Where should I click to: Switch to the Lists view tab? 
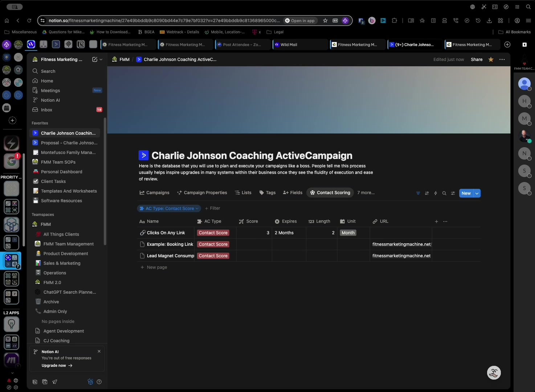(x=243, y=193)
